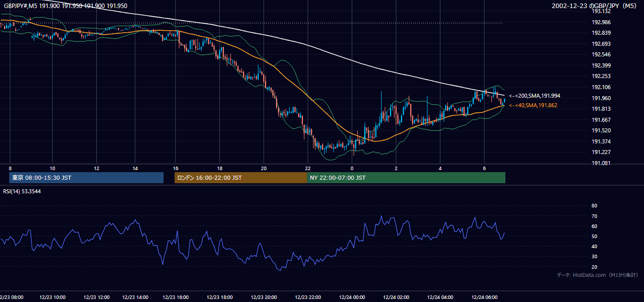Viewport: 644px width, 302px height.
Task: Select the NY 22:00-07:00 JST session bar
Action: [x=406, y=178]
